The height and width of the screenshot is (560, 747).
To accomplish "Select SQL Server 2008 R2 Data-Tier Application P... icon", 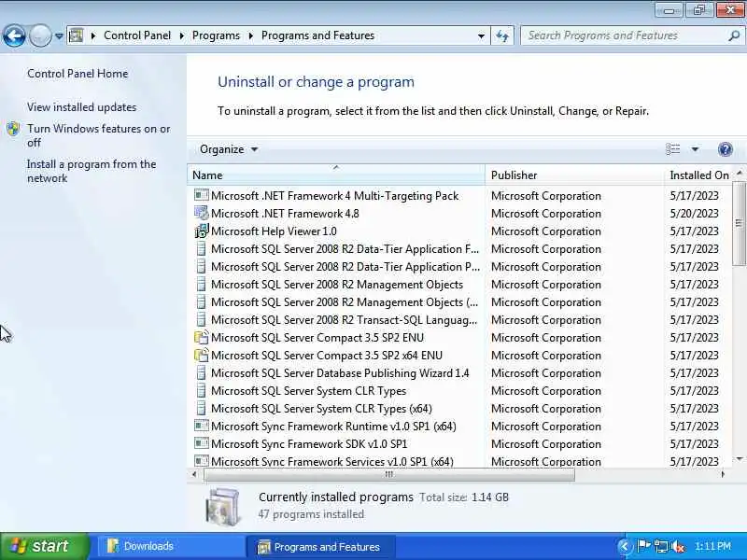I will (202, 267).
